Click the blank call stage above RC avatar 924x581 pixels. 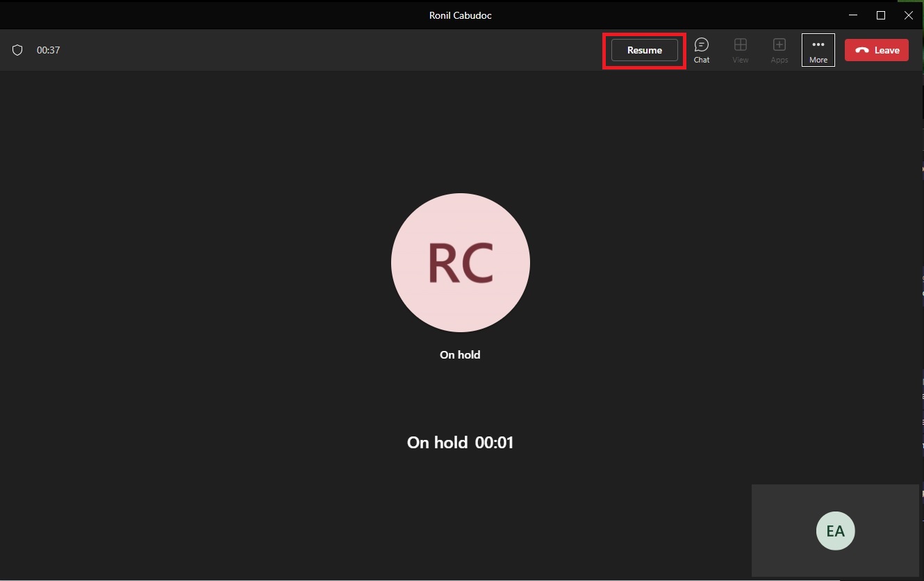point(461,132)
